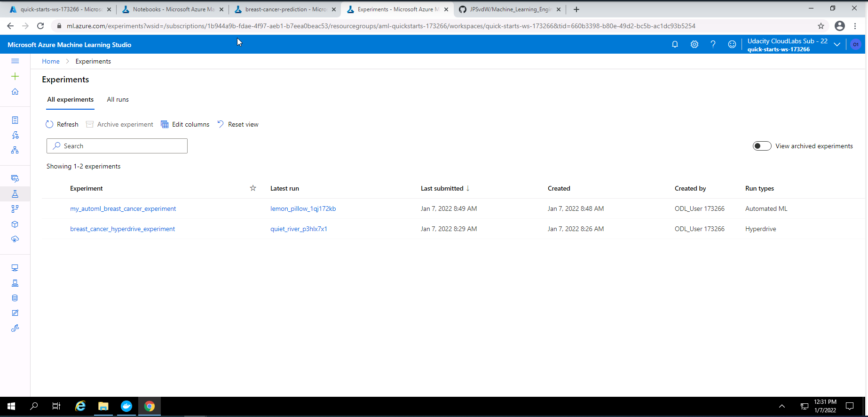This screenshot has width=868, height=417.
Task: Open Windows taskbar search
Action: 34,406
